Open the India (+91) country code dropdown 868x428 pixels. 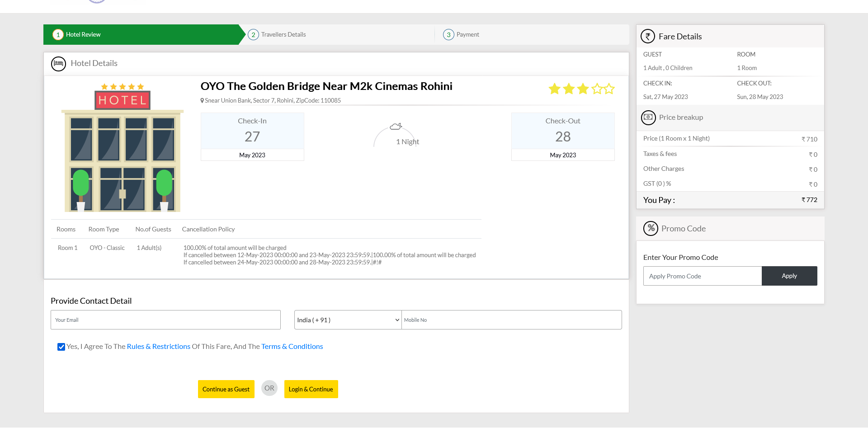(x=348, y=320)
